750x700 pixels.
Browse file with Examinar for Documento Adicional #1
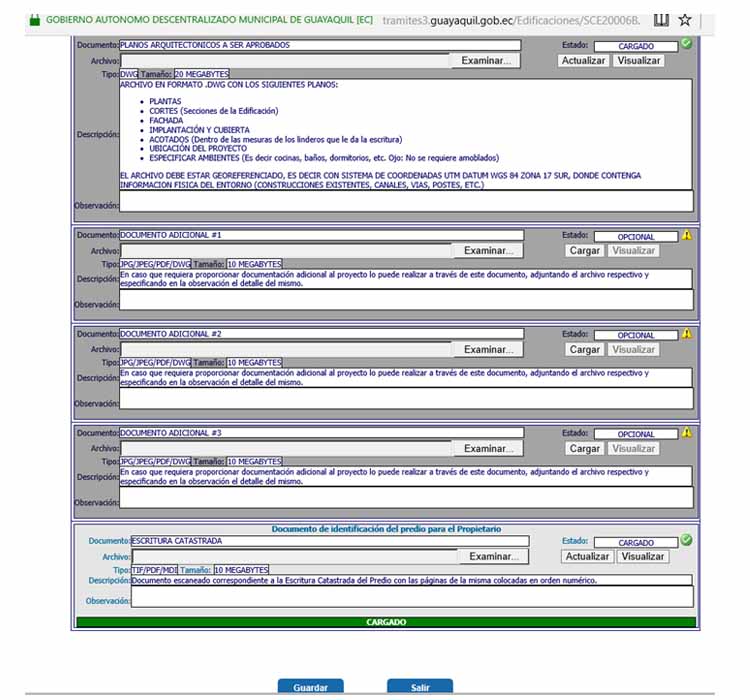coord(488,251)
